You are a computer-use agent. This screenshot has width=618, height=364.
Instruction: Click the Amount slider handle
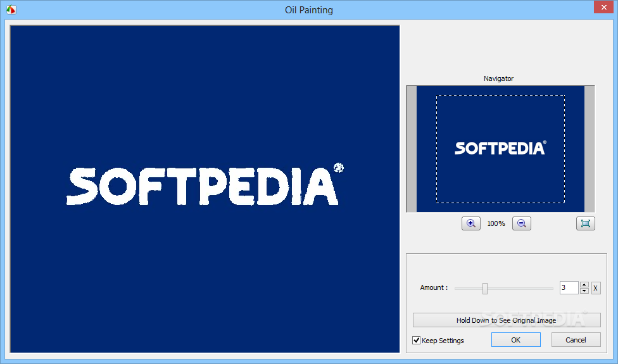pyautogui.click(x=485, y=289)
